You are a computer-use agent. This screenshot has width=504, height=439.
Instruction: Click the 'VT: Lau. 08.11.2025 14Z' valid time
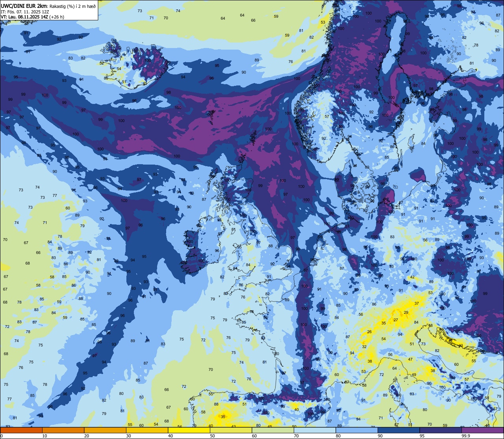[x=24, y=17]
